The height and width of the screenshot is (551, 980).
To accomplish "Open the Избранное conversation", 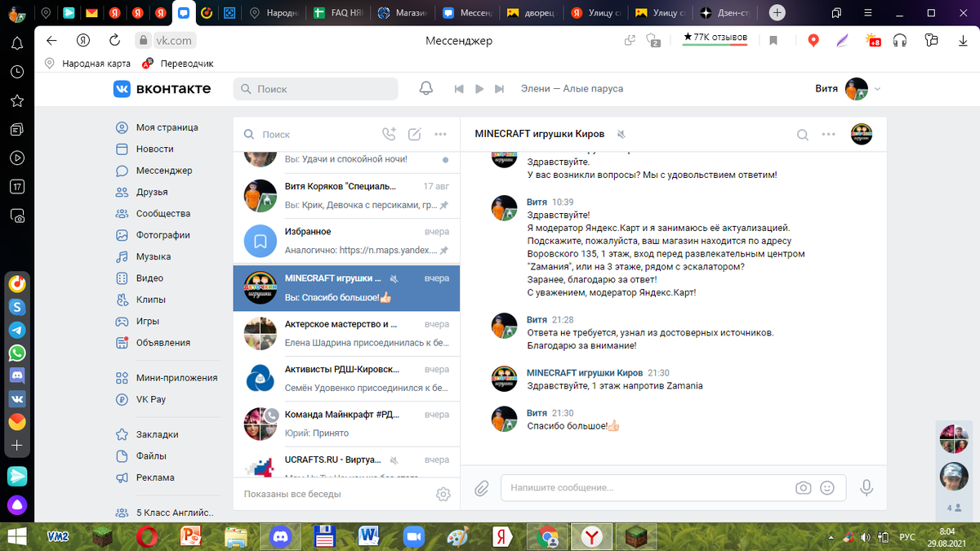I will point(346,242).
